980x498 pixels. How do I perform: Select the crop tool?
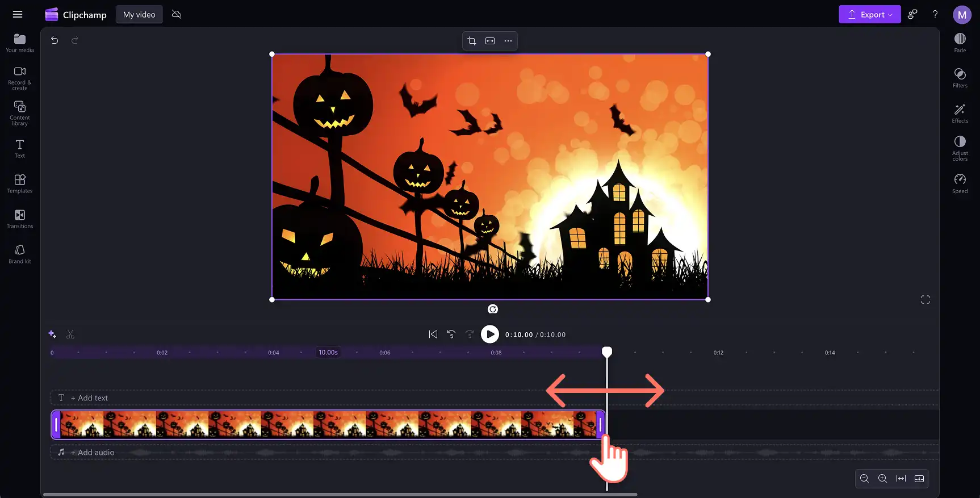(472, 41)
